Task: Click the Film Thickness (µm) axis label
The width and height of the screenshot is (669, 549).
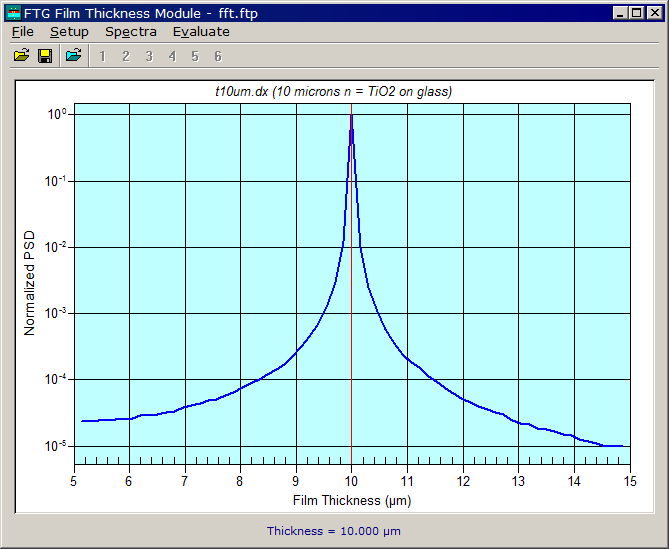Action: 352,500
